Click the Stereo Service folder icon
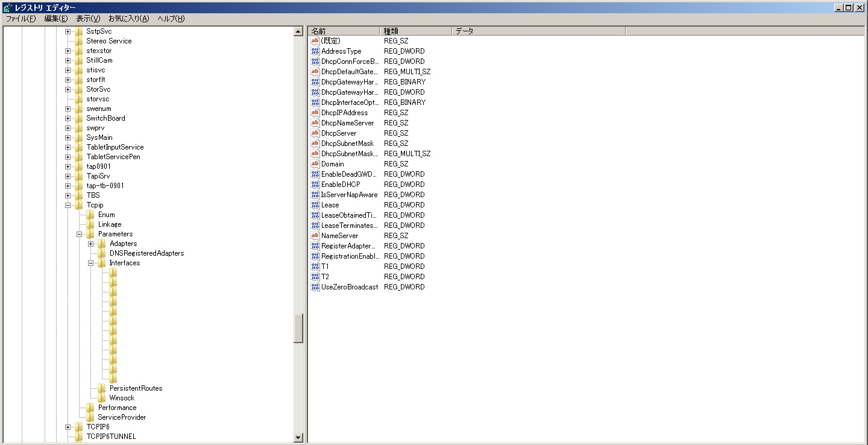Viewport: 868px width, 445px height. [78, 41]
